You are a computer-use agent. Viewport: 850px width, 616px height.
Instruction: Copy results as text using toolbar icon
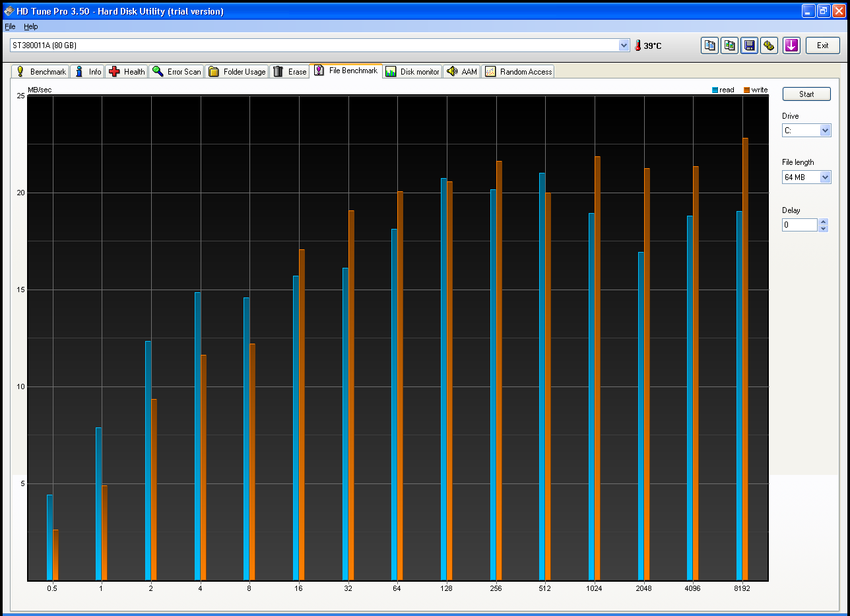click(709, 46)
